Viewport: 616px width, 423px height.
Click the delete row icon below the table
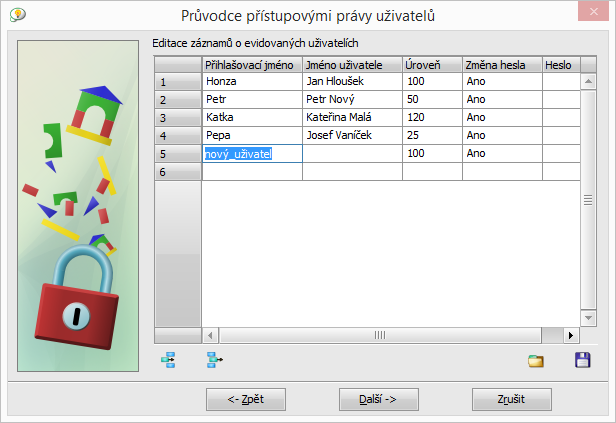coord(214,360)
